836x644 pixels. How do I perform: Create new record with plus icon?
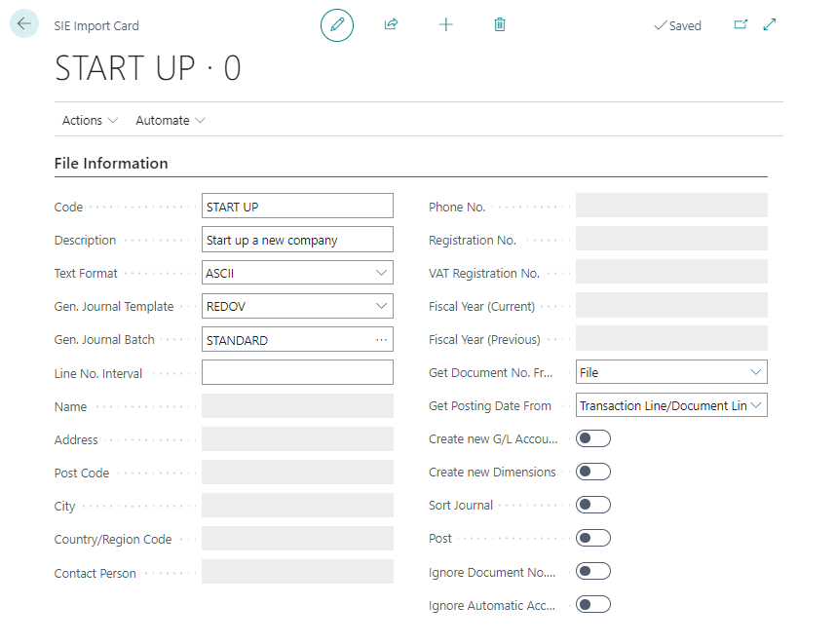445,24
